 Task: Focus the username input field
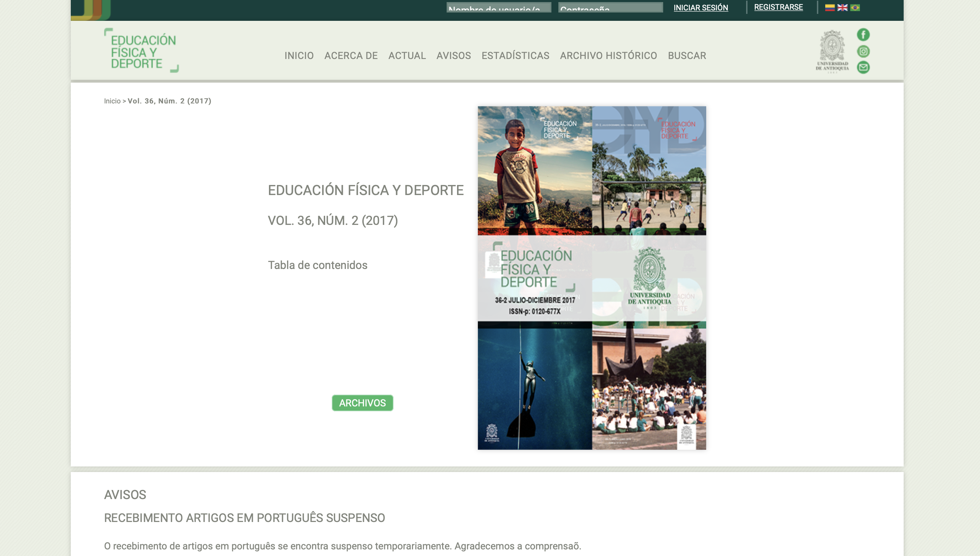coord(499,7)
